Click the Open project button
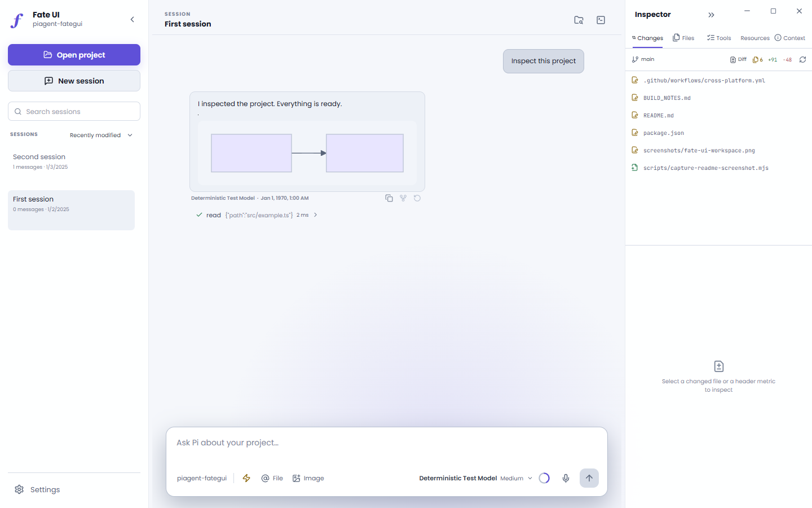The height and width of the screenshot is (508, 812). point(74,55)
